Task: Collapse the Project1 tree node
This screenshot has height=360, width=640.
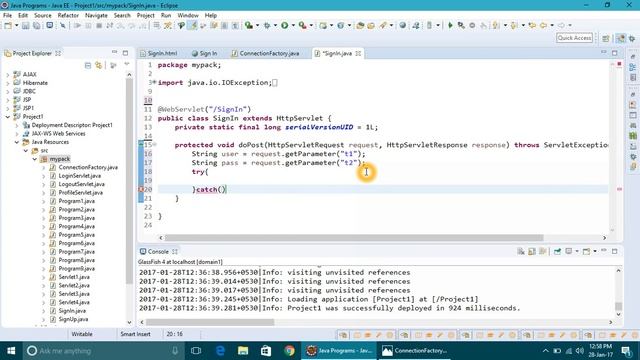Action: 7,117
